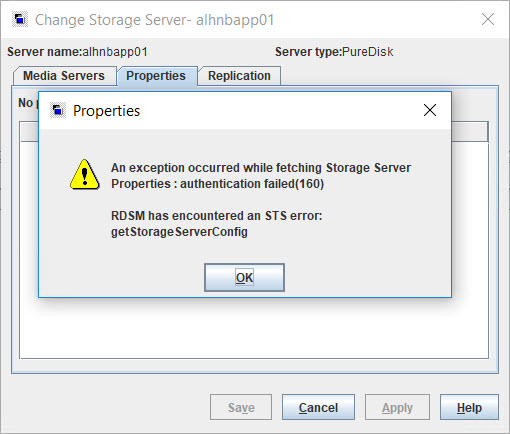Viewport: 510px width, 434px height.
Task: Switch to the Media Servers tab
Action: [64, 76]
